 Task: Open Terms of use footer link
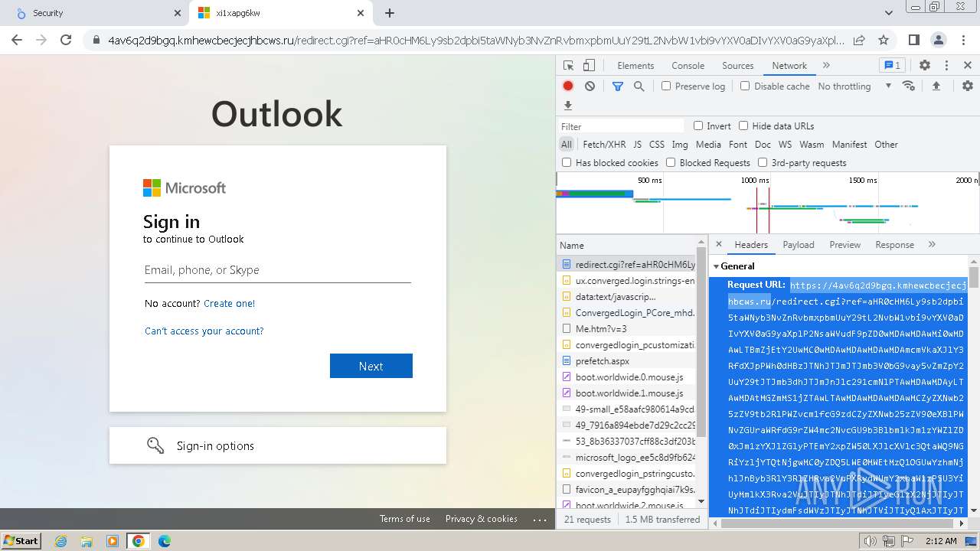point(405,519)
